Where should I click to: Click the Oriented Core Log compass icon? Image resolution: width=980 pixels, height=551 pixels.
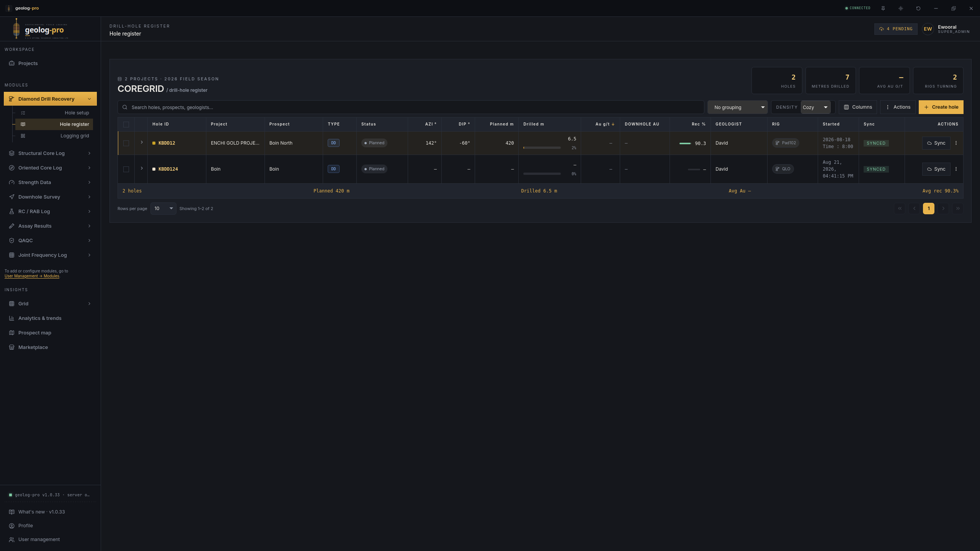click(11, 168)
